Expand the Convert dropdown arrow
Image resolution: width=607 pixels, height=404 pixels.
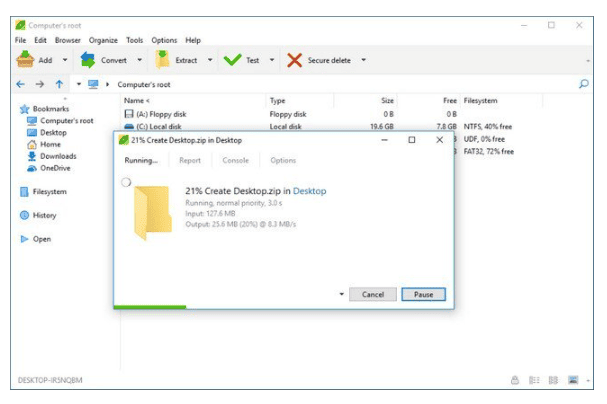click(139, 60)
